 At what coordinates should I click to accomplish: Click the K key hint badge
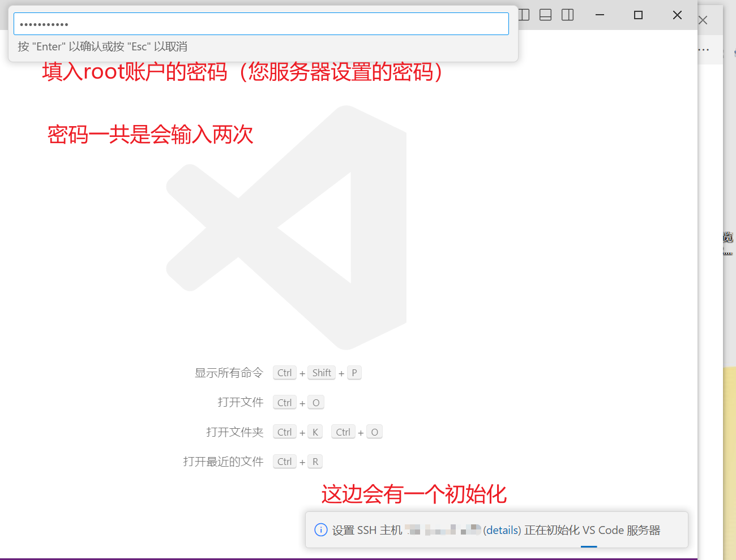315,432
